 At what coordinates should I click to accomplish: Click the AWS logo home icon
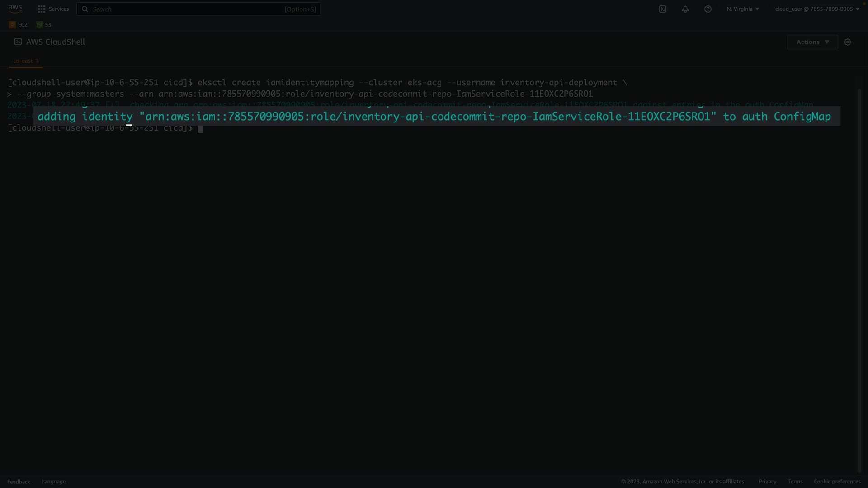click(x=15, y=9)
